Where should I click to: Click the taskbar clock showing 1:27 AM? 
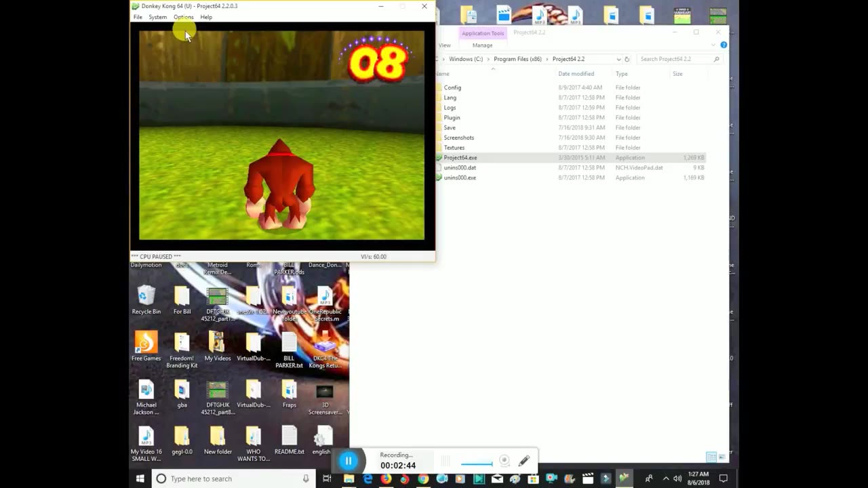(x=698, y=479)
